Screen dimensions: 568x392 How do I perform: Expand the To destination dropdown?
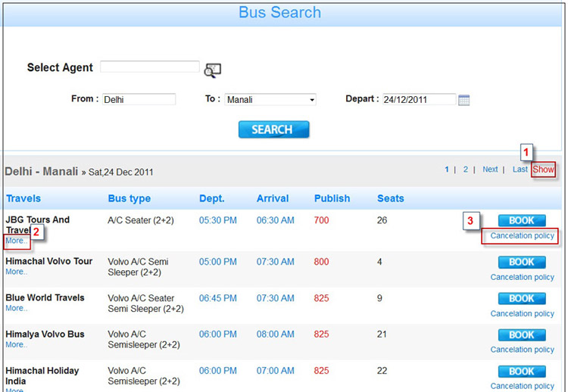tap(311, 100)
